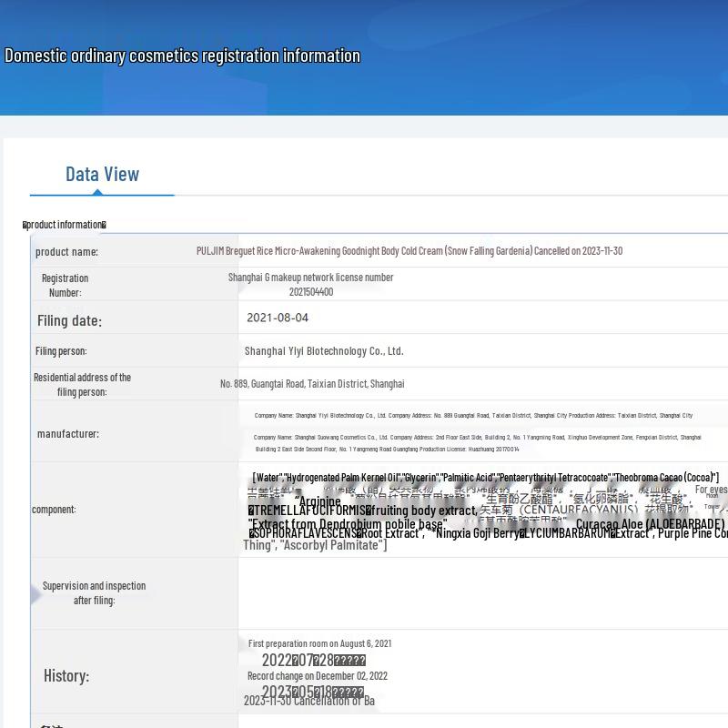The image size is (728, 728).
Task: Click the Supervision and inspection after filing label
Action: (94, 592)
